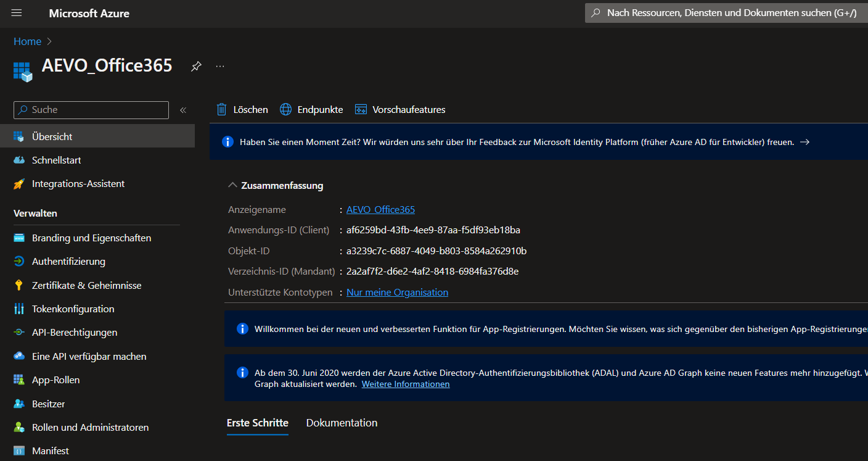Click the sidebar Suche search field
Image resolution: width=868 pixels, height=461 pixels.
pyautogui.click(x=91, y=109)
